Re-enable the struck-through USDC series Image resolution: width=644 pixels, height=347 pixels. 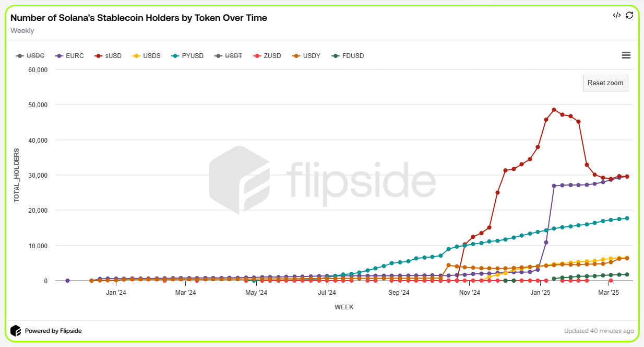30,55
